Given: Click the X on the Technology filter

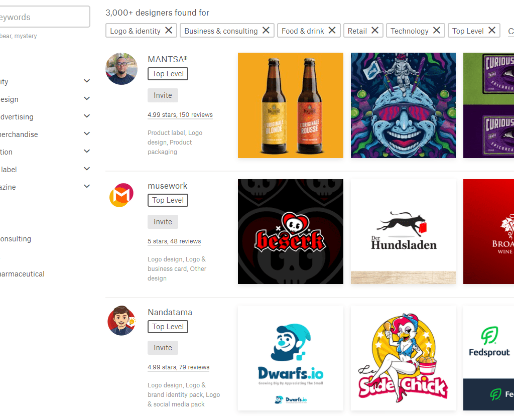Looking at the screenshot, I should tap(436, 31).
